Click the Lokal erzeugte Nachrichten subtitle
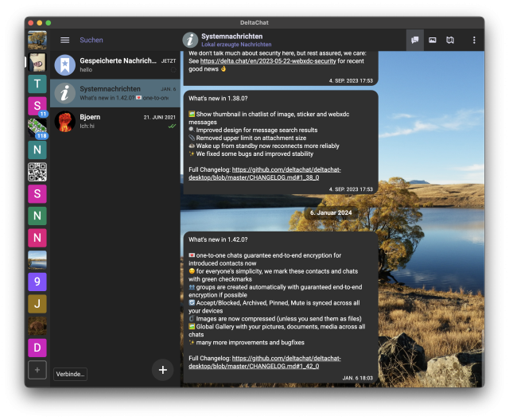The height and width of the screenshot is (420, 509). [x=236, y=45]
